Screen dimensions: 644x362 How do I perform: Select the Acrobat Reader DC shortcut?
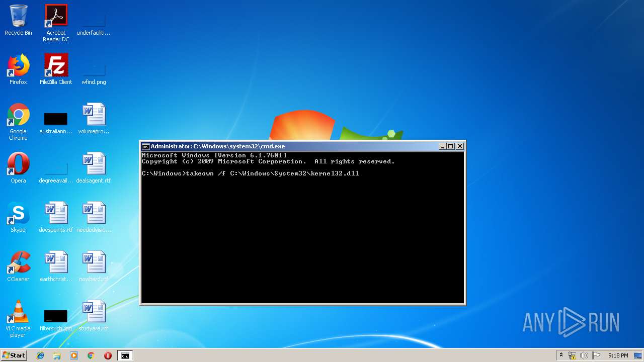(56, 23)
